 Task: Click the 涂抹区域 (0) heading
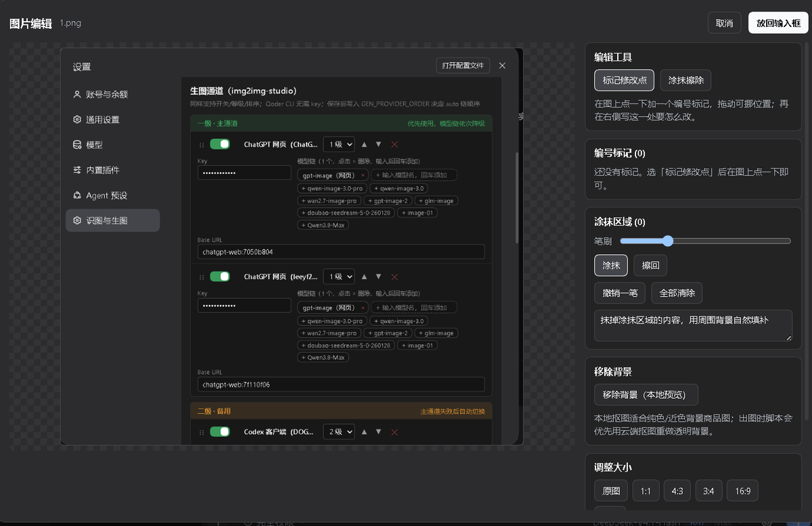point(620,222)
